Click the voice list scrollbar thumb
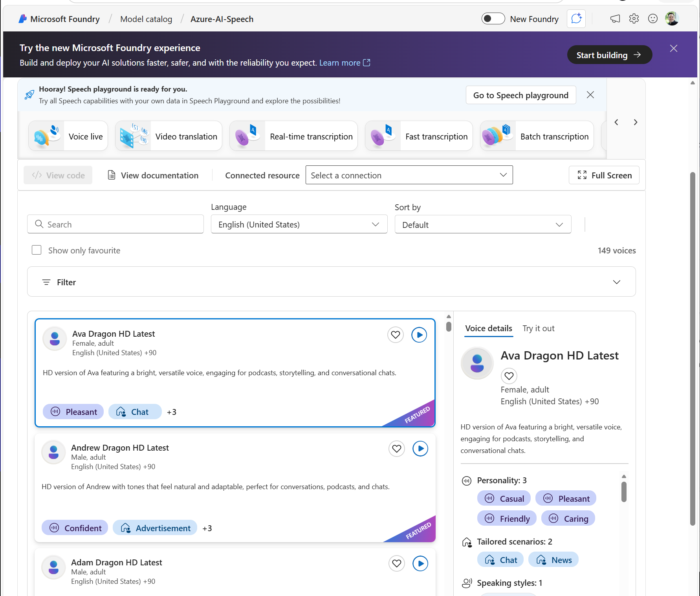The height and width of the screenshot is (596, 700). coord(449,326)
